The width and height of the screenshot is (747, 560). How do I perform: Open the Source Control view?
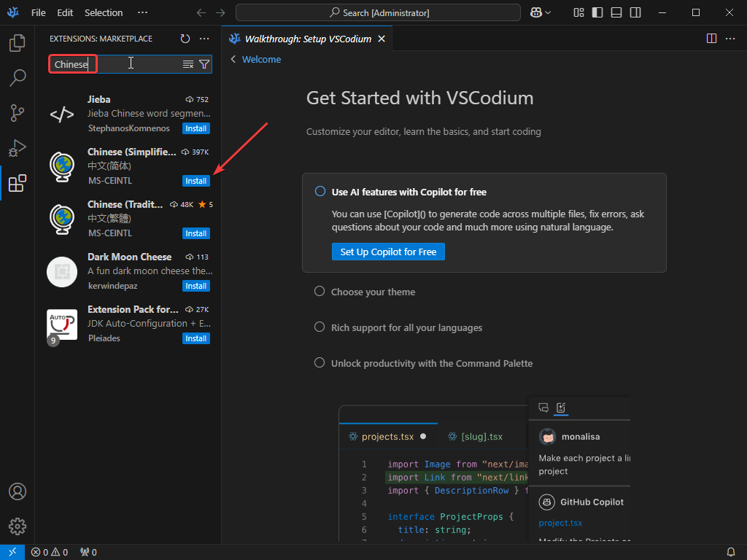click(x=18, y=113)
